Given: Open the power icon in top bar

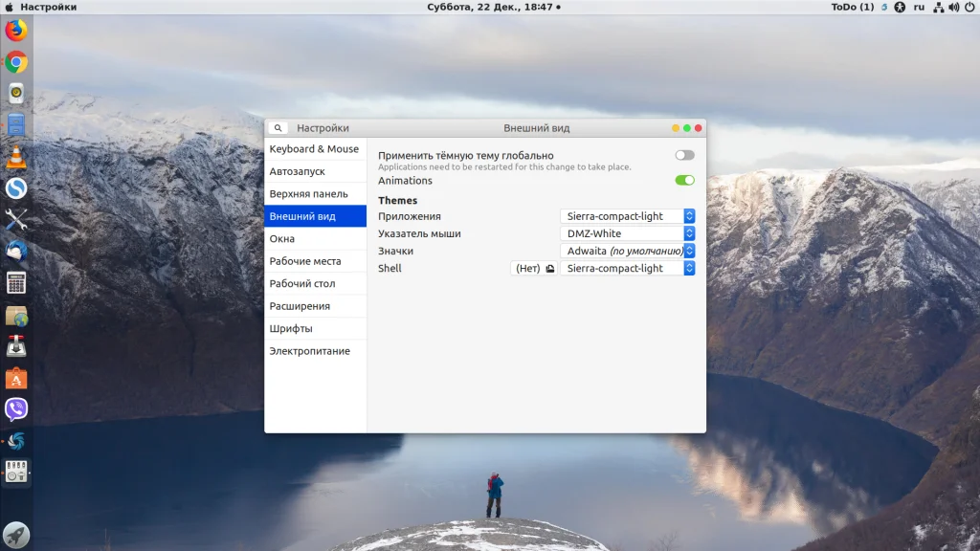Looking at the screenshot, I should tap(969, 7).
